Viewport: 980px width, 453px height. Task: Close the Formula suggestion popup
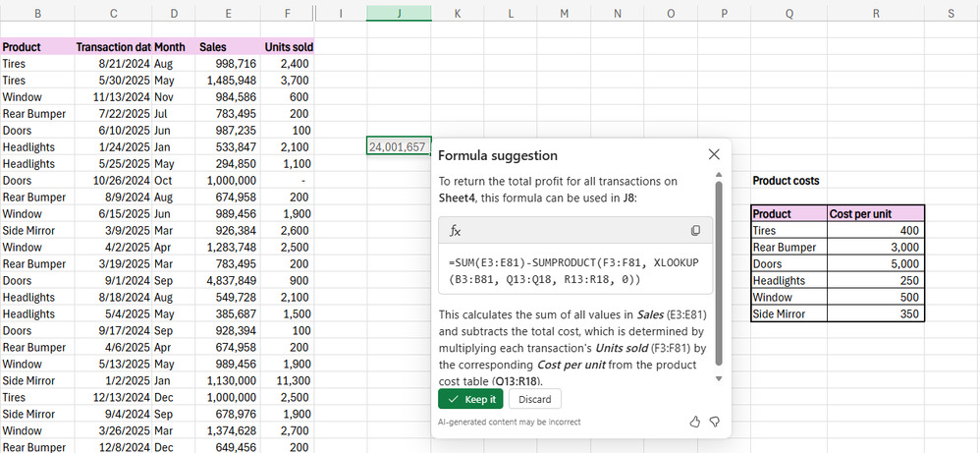714,154
